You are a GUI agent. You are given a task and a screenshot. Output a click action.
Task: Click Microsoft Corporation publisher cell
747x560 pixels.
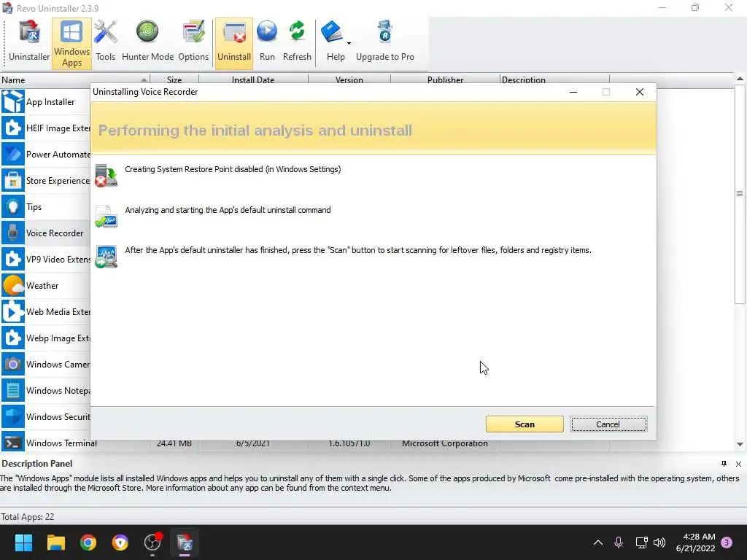445,443
